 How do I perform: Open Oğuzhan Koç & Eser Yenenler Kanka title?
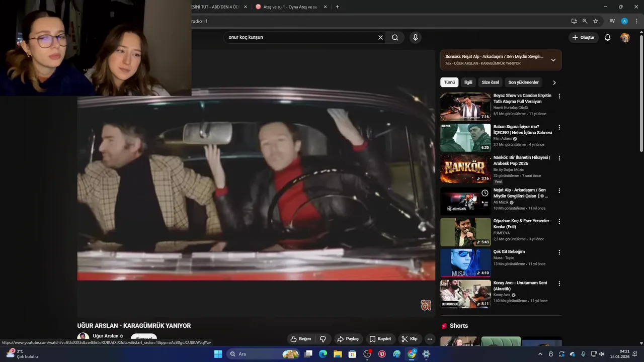click(x=522, y=224)
